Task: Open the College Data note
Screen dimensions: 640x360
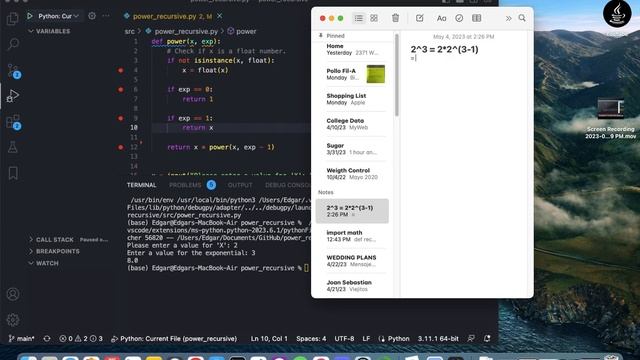Action: (x=352, y=124)
